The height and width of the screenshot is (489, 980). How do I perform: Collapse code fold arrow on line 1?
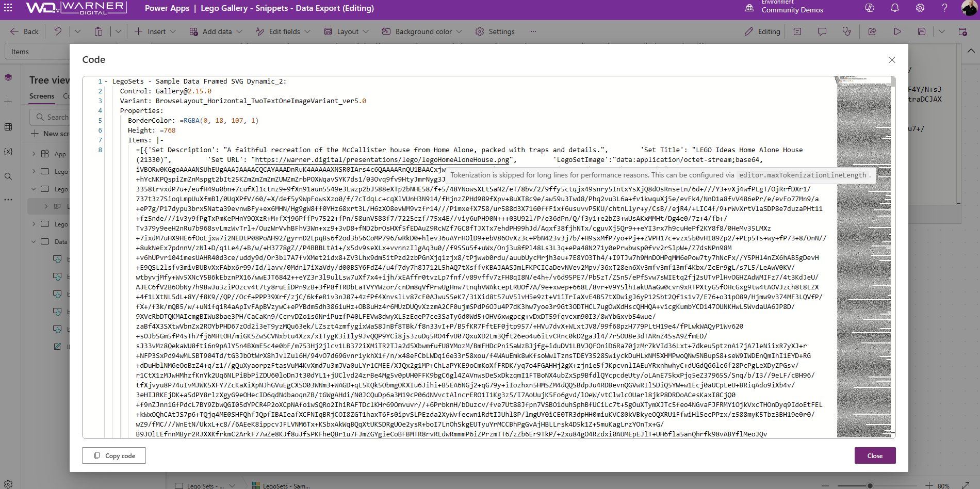[106, 81]
